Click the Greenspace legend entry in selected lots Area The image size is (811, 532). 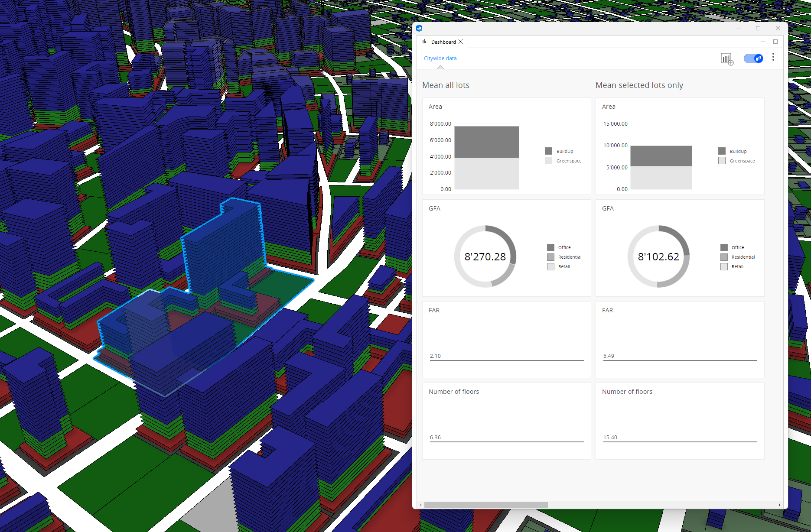pyautogui.click(x=742, y=161)
